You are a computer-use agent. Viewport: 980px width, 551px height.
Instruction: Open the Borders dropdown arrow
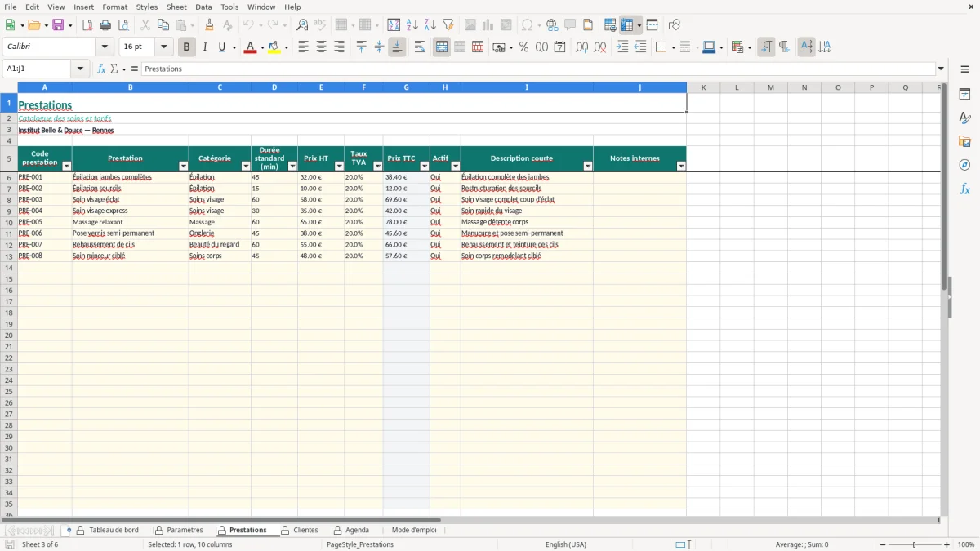672,47
